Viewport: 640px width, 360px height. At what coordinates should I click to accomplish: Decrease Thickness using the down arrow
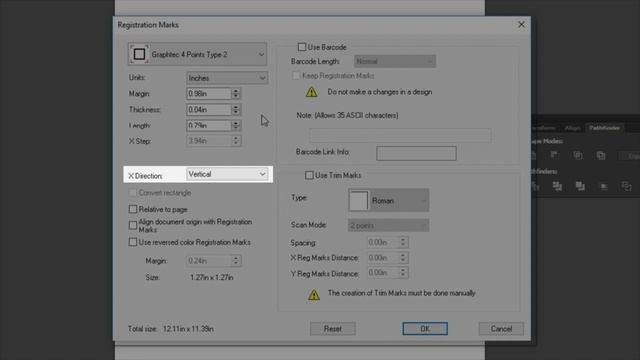[x=236, y=112]
